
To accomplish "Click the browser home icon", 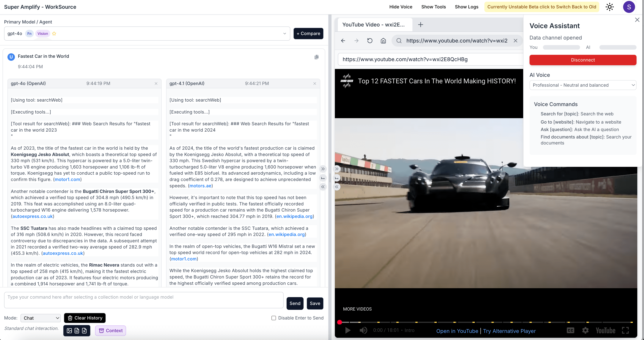I will 383,40.
